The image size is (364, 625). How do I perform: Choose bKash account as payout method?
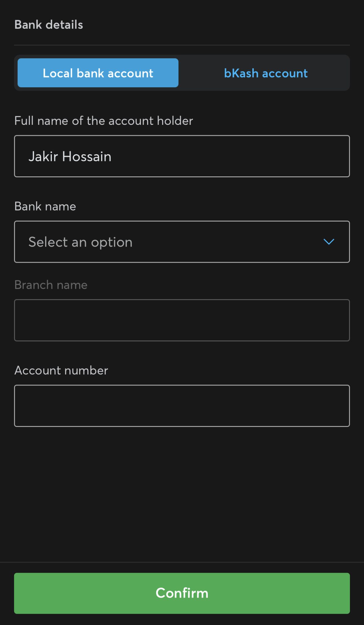pos(265,73)
